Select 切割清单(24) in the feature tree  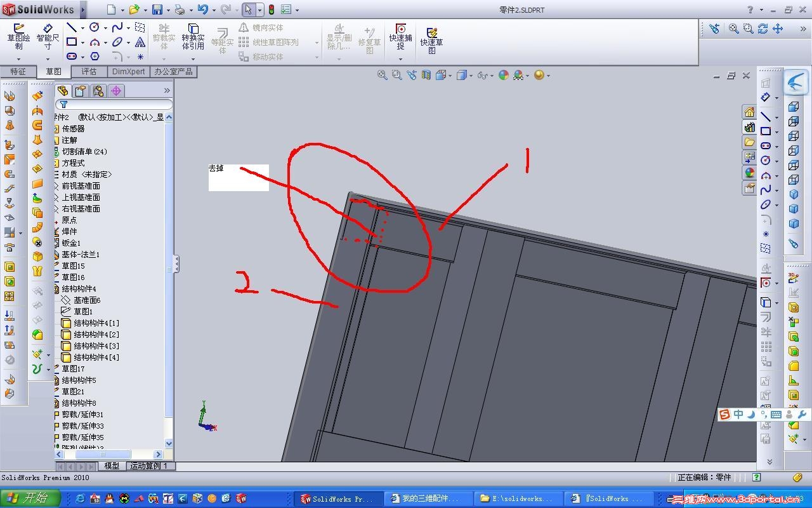tap(84, 152)
